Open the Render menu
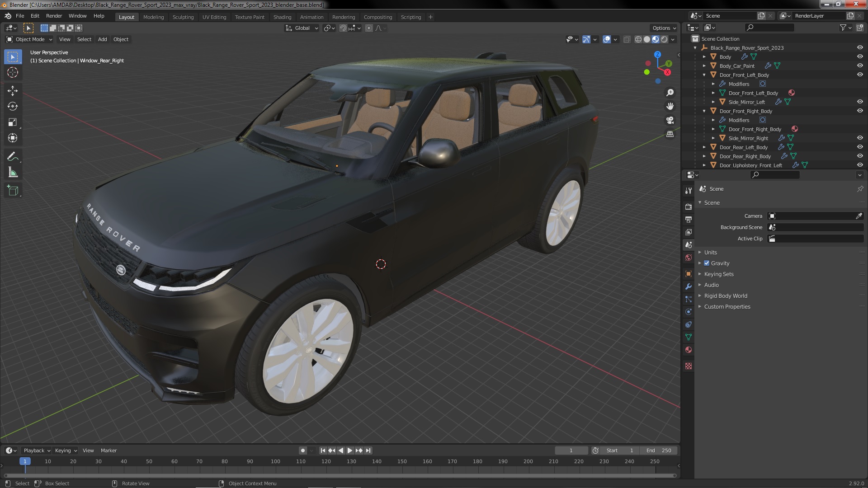 [x=54, y=16]
